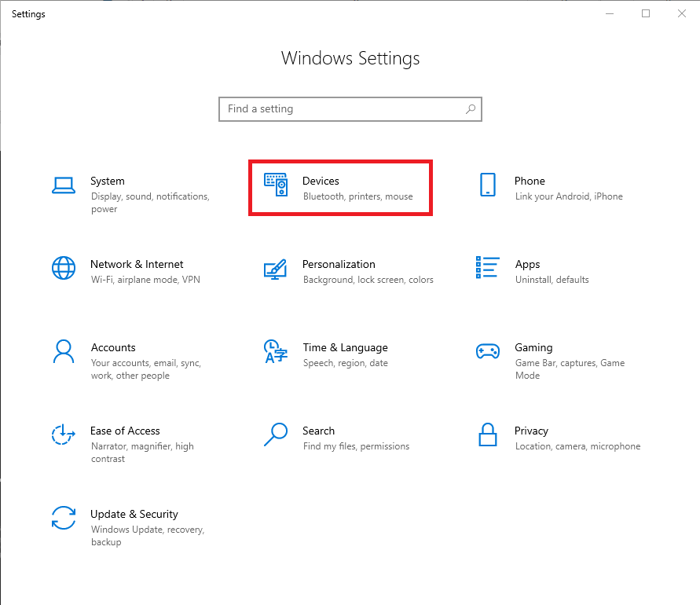
Task: Click 'Speech, region, date' description
Action: (345, 363)
